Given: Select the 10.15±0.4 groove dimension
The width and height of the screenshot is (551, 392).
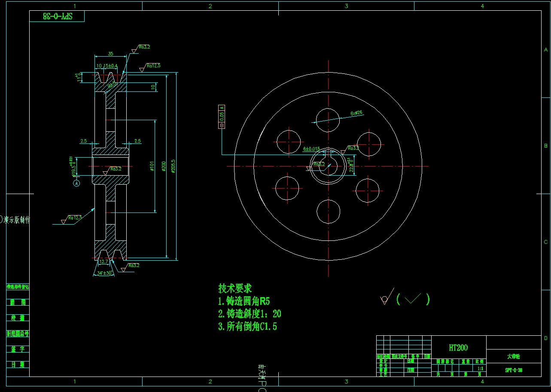Looking at the screenshot, I should (107, 66).
